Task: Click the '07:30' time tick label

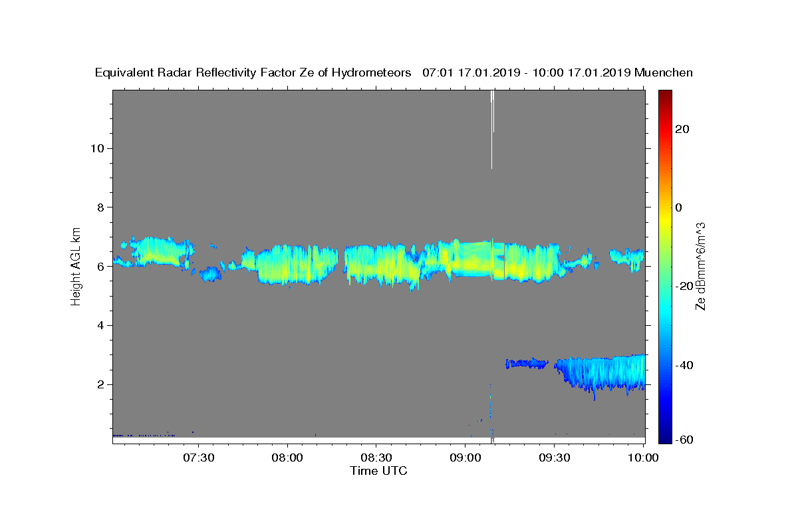Action: point(198,458)
